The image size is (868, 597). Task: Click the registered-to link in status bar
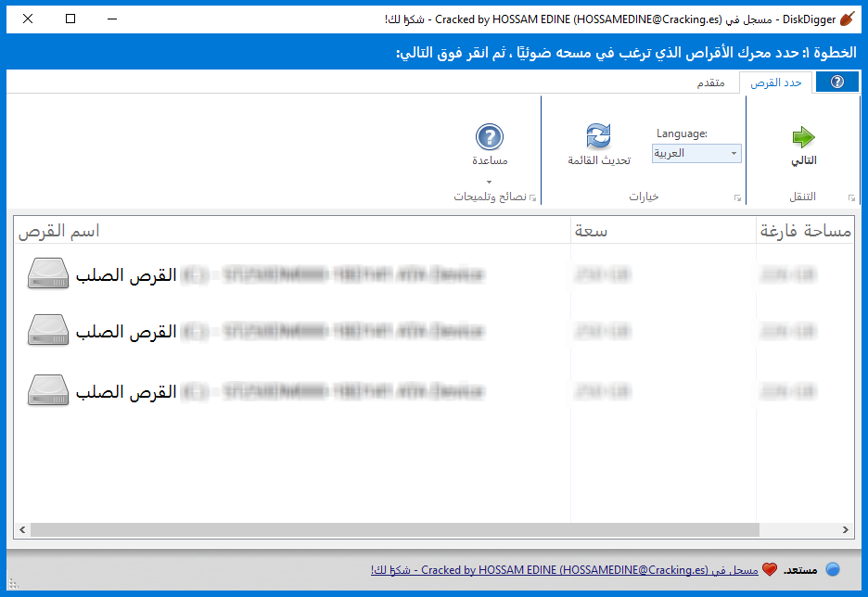click(564, 570)
